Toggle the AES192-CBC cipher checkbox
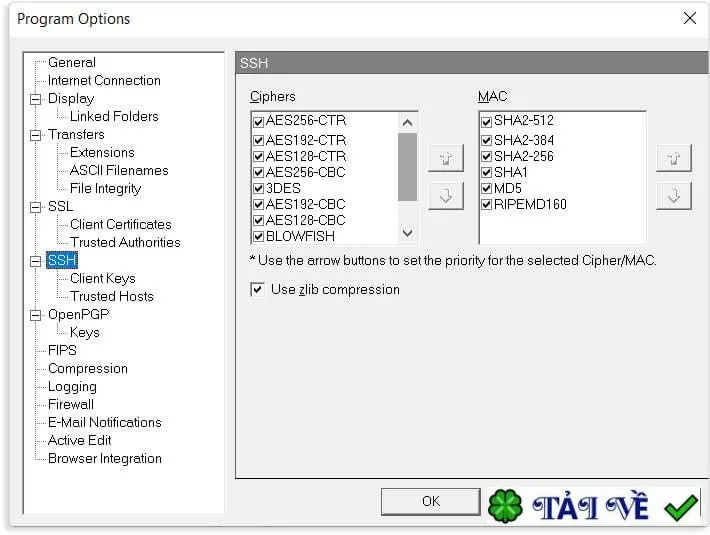710x535 pixels. [x=259, y=205]
